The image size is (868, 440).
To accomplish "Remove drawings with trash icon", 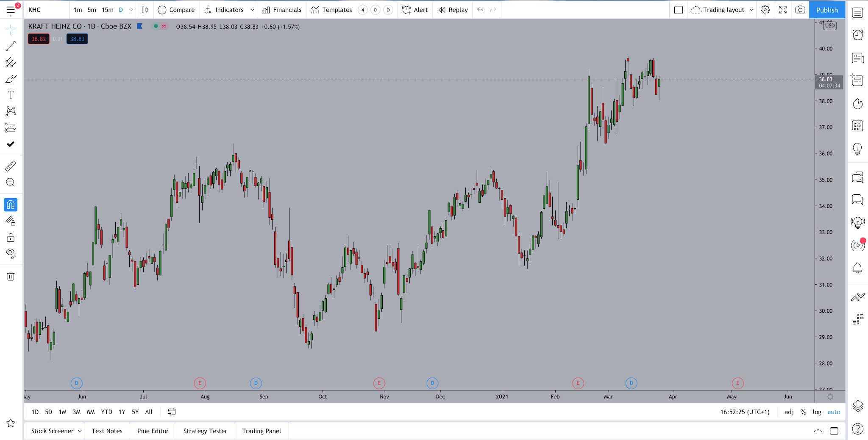I will click(x=11, y=276).
